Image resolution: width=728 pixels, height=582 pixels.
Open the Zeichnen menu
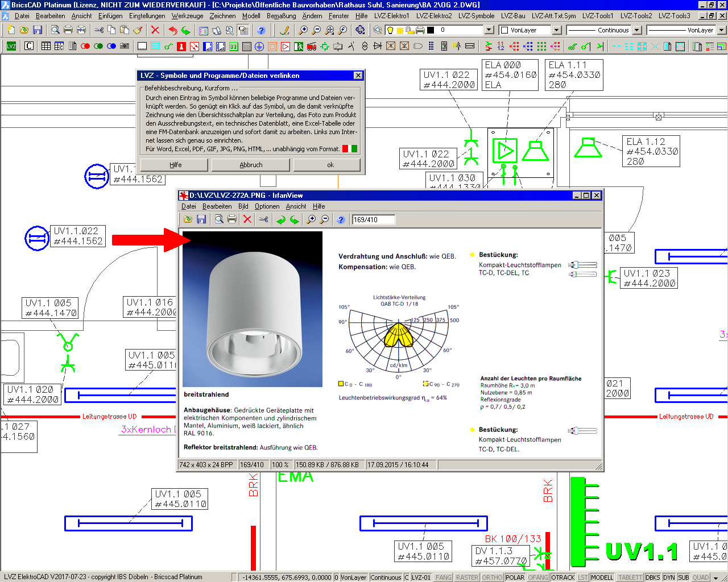(222, 16)
